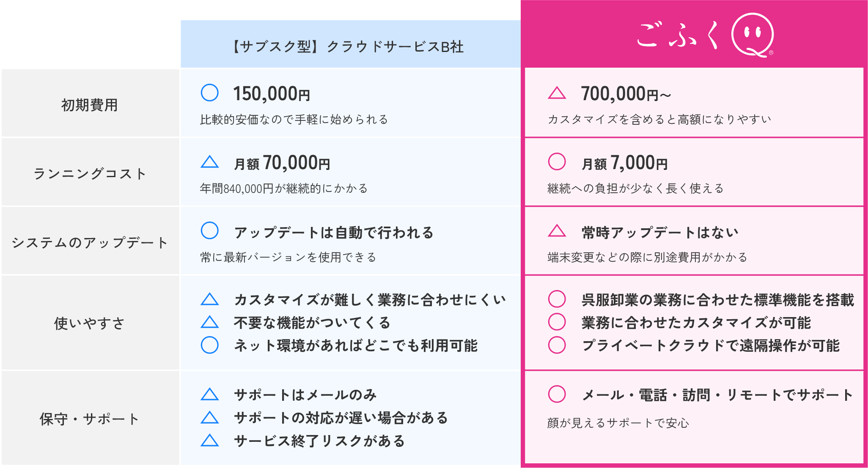
Task: Click pink circle beside 月額 7,000円
Action: click(x=557, y=161)
